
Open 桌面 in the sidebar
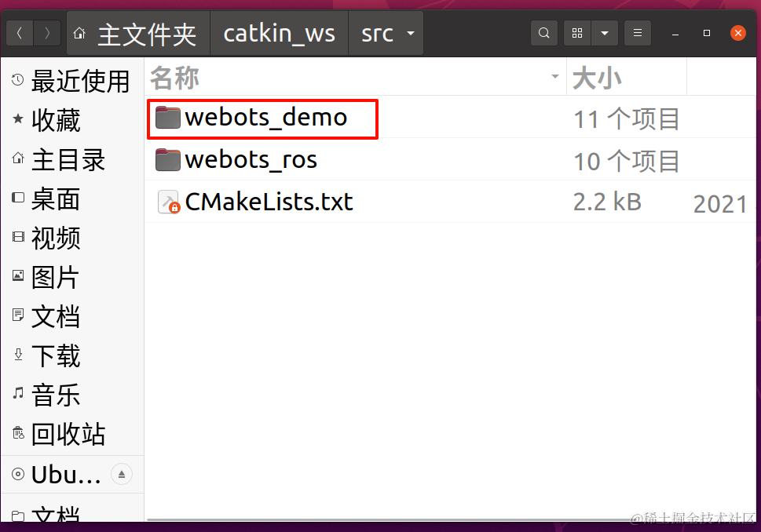pos(55,199)
